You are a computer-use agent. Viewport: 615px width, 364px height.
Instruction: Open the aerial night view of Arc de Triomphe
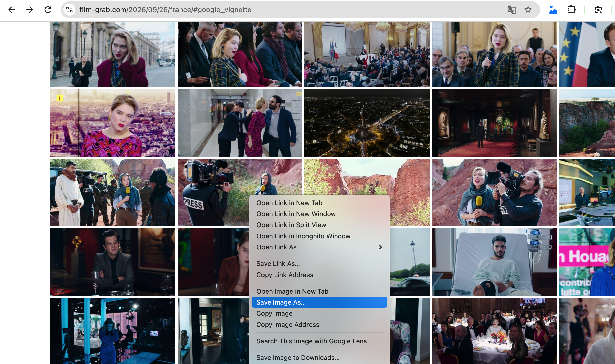tap(367, 123)
